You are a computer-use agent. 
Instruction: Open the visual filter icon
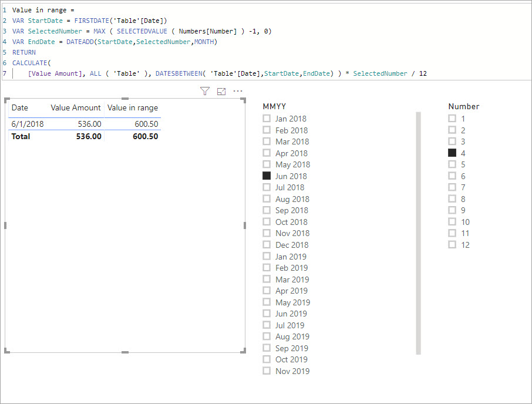coord(204,91)
